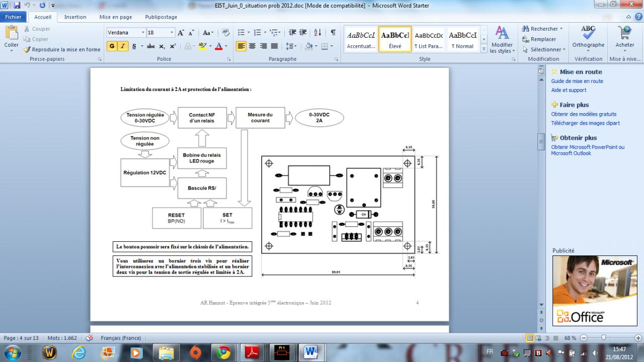644x362 pixels.
Task: Open Google Chrome from the taskbar
Action: tap(223, 353)
